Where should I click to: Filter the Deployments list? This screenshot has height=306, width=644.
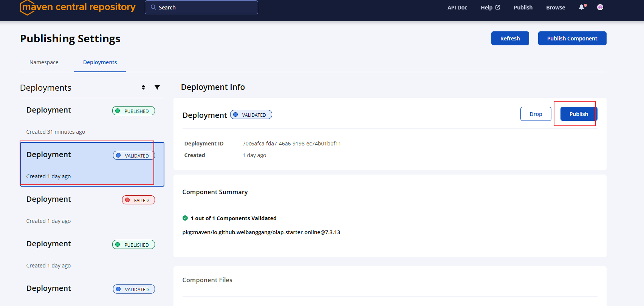click(x=157, y=87)
